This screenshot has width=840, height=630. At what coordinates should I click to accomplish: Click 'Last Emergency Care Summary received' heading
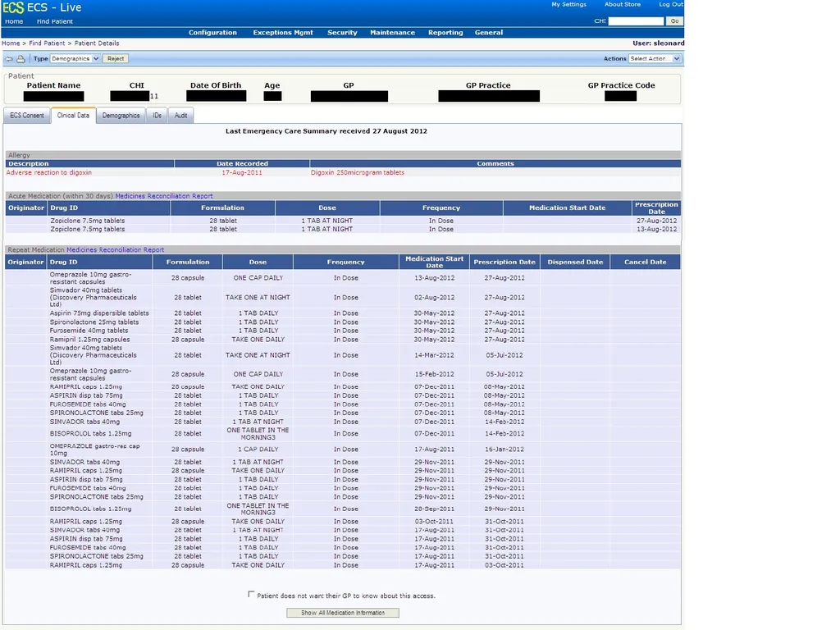(x=326, y=131)
